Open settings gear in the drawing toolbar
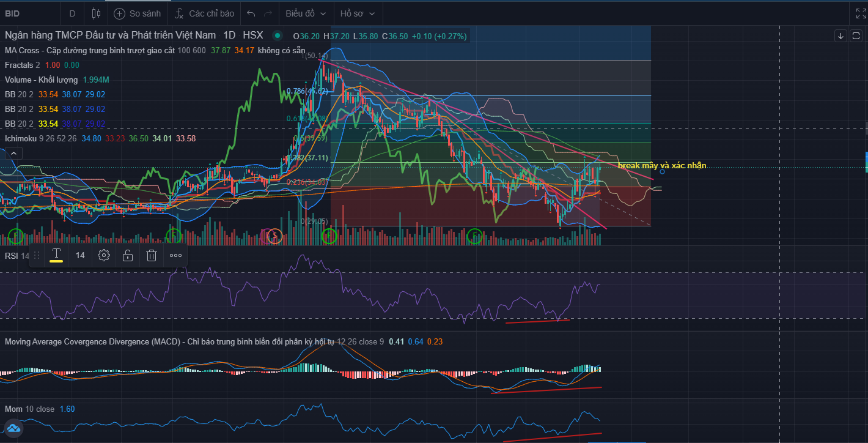The width and height of the screenshot is (868, 443). [104, 255]
